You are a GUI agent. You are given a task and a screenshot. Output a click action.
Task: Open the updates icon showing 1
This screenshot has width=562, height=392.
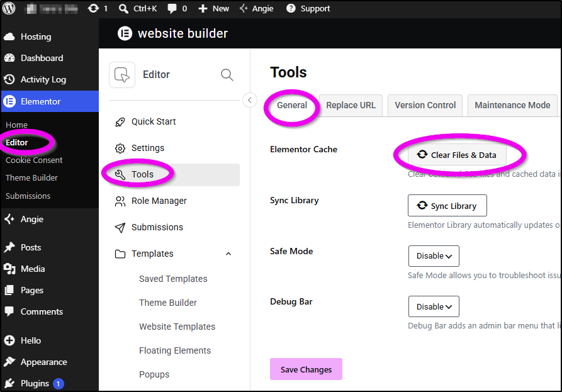pos(98,8)
